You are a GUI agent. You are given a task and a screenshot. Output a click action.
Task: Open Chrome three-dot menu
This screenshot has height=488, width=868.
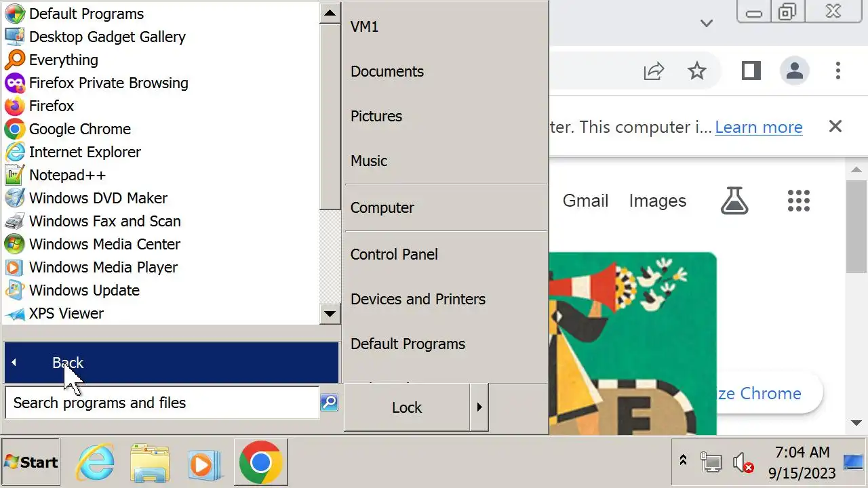tap(838, 70)
